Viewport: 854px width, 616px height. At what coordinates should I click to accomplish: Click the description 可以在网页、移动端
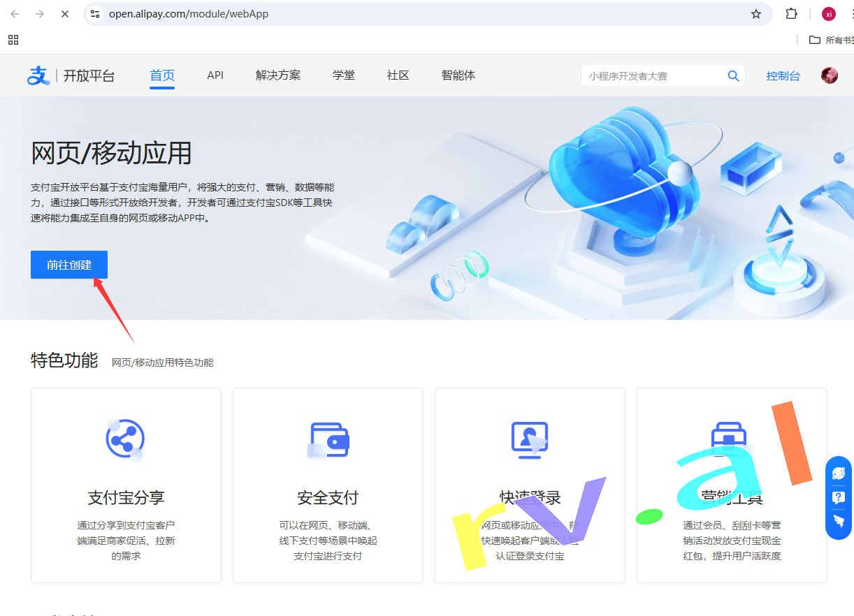tap(328, 541)
